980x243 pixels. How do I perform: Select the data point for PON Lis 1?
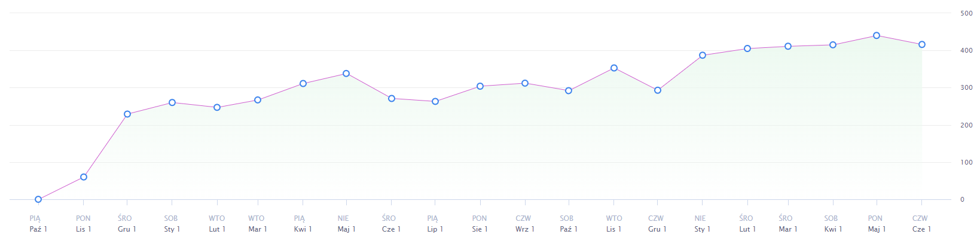[x=84, y=177]
